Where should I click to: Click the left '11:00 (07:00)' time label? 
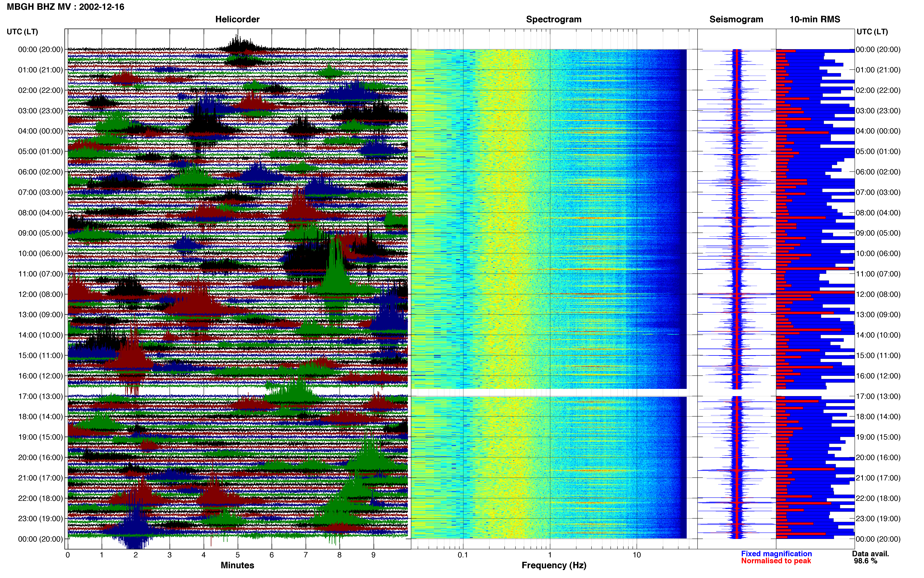click(41, 274)
